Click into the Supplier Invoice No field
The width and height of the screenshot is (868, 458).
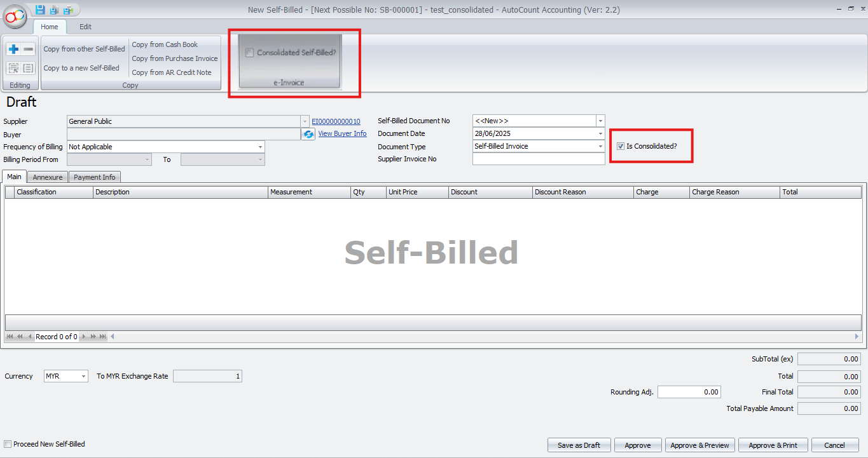click(x=538, y=159)
